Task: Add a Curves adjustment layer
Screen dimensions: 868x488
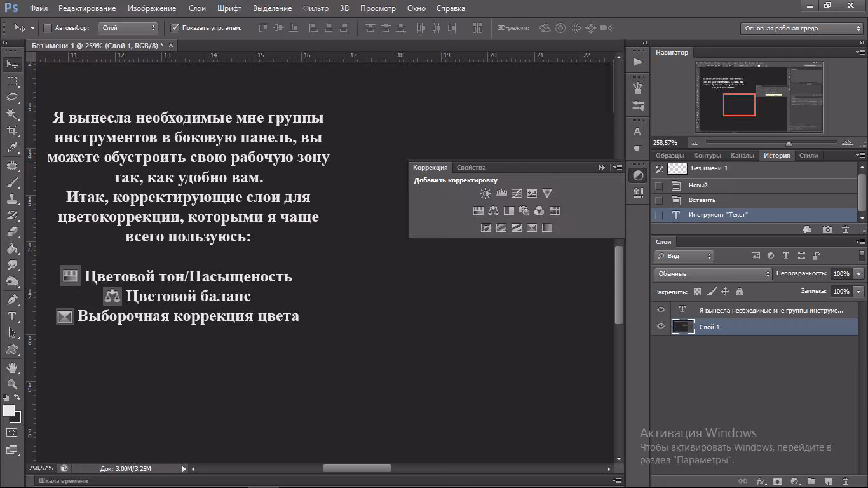Action: (517, 194)
